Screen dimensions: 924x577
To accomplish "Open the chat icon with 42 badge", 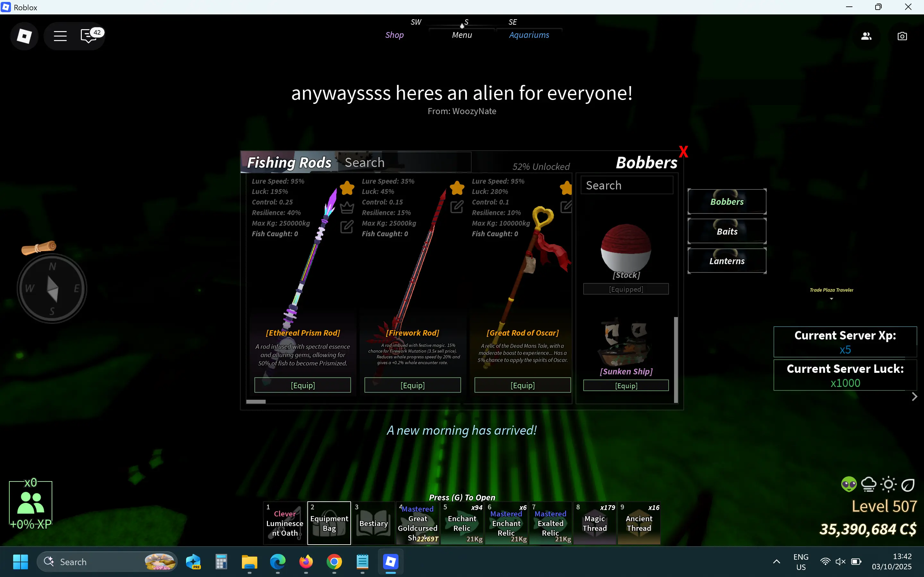I will [x=89, y=36].
